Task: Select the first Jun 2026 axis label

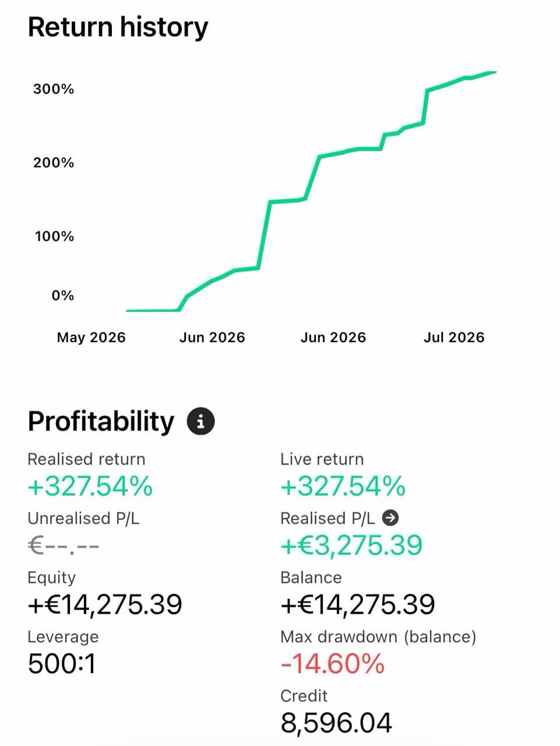Action: pos(212,337)
